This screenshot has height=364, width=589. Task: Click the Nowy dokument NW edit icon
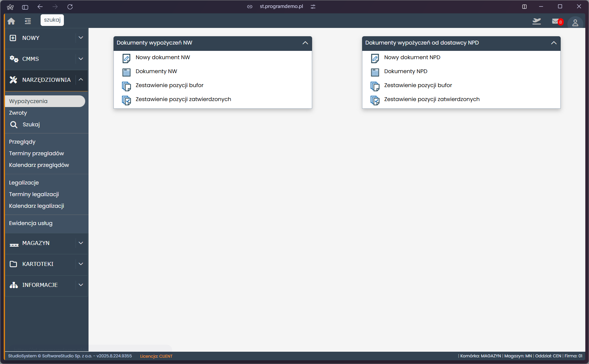pos(126,58)
